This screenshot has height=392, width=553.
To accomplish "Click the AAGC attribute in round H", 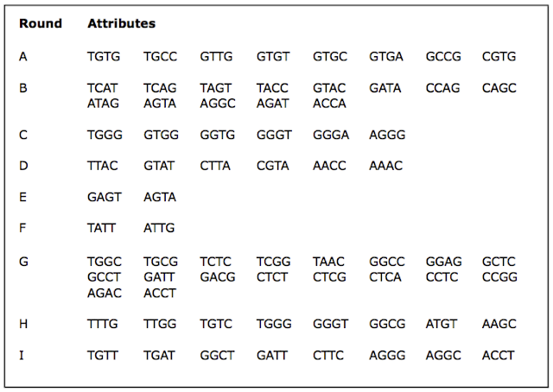I will 499,324.
